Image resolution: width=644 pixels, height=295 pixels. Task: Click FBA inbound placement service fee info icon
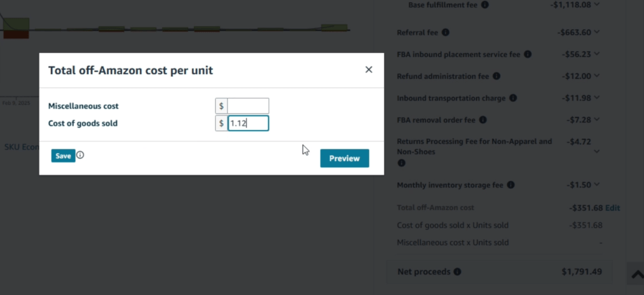528,54
